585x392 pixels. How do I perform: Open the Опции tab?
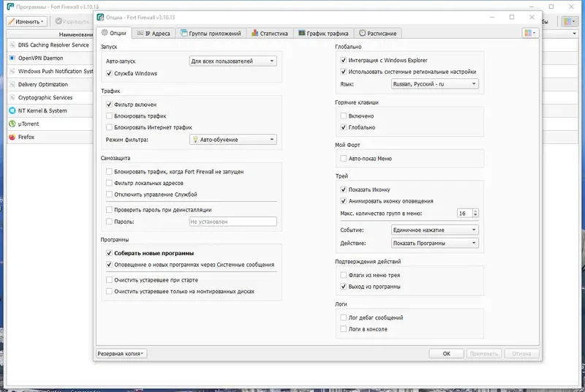click(114, 33)
